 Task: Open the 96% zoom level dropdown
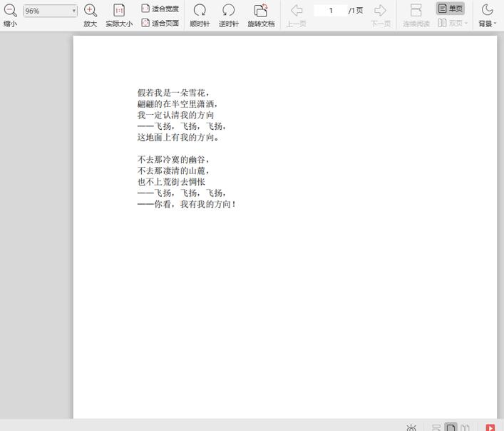(x=50, y=11)
